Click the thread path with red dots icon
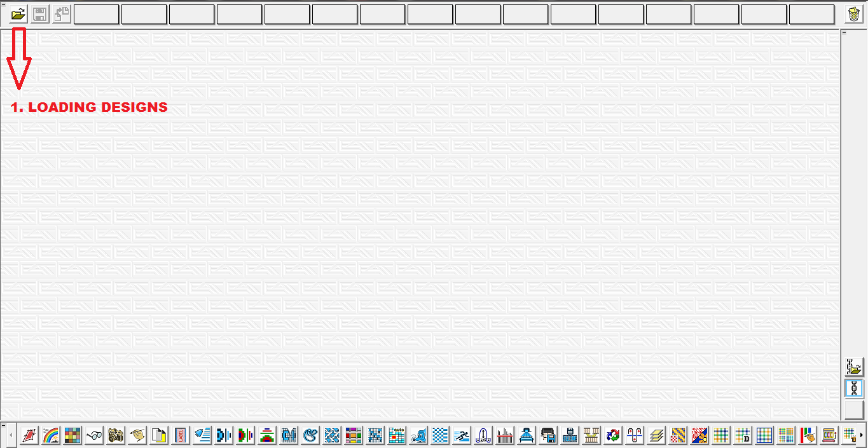This screenshot has height=448, width=868. pos(635,435)
